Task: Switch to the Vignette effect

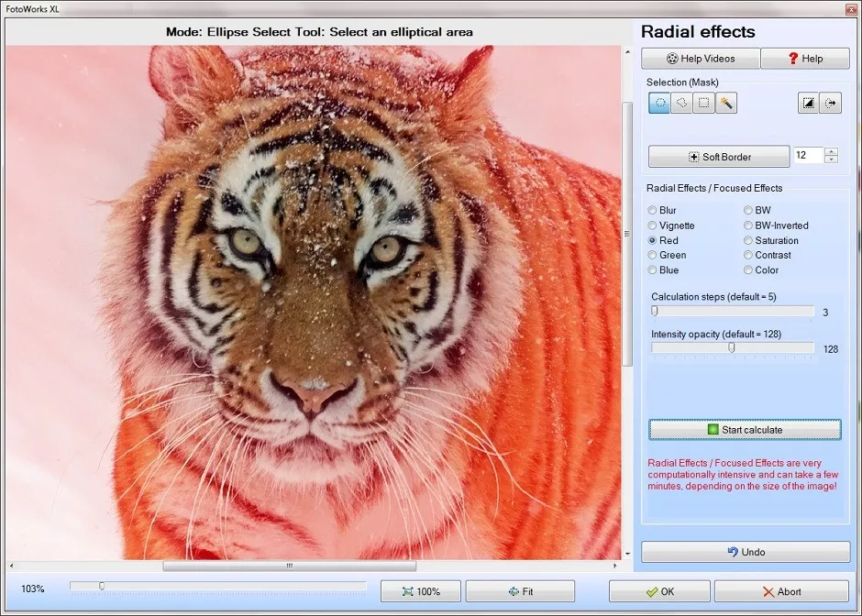Action: [651, 225]
